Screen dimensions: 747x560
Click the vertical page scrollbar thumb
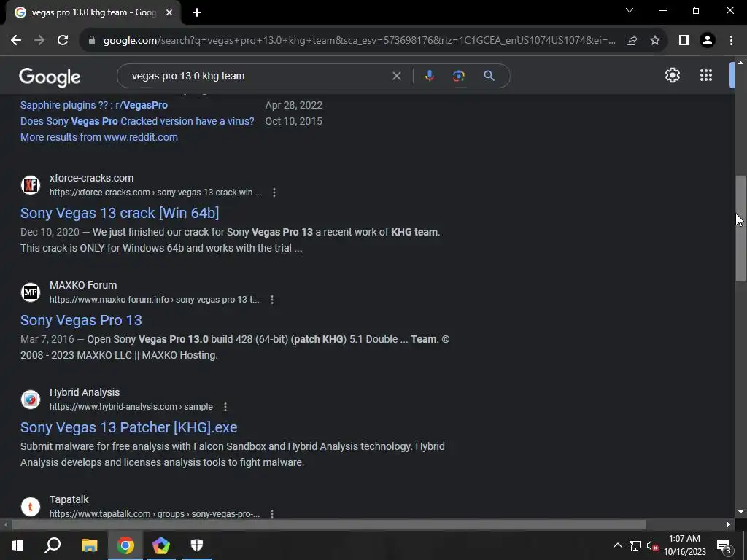click(x=740, y=228)
